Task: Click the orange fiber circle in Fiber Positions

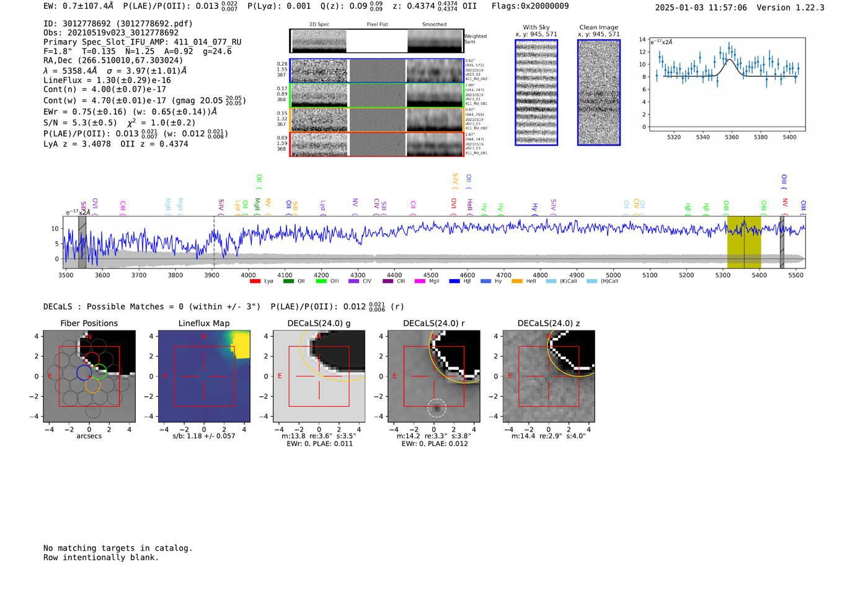Action: point(92,385)
